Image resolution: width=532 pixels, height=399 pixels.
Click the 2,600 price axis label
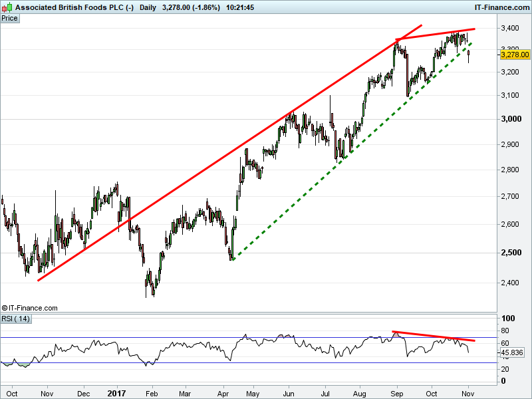coord(510,224)
